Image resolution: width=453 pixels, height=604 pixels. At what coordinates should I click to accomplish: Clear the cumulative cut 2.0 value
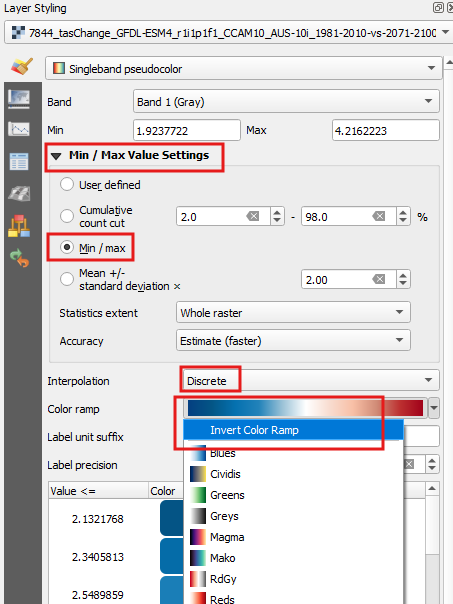coord(253,216)
